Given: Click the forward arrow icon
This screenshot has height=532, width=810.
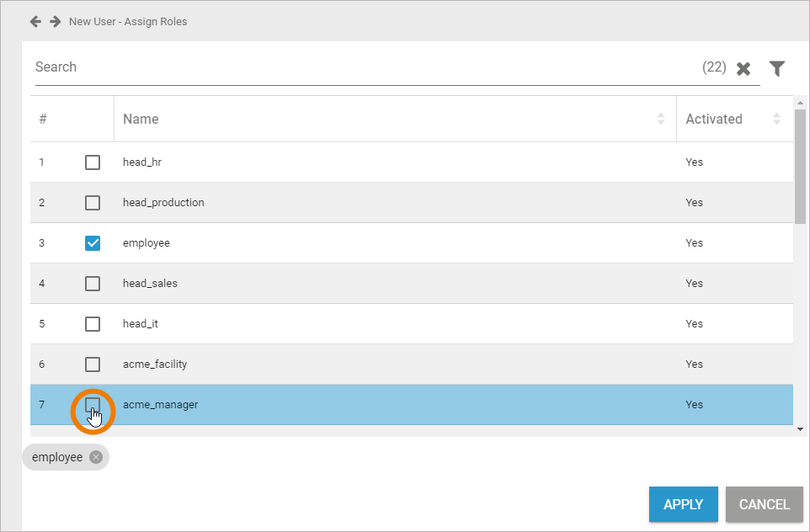Looking at the screenshot, I should [x=55, y=21].
